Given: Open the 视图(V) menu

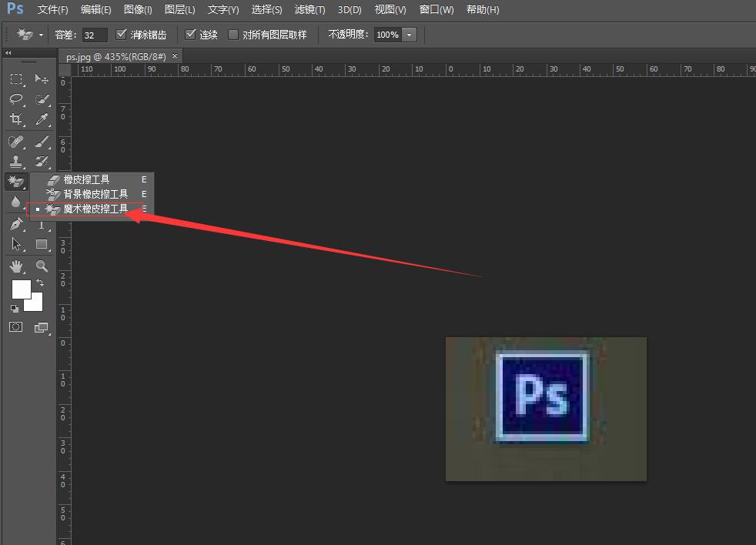Looking at the screenshot, I should (390, 10).
